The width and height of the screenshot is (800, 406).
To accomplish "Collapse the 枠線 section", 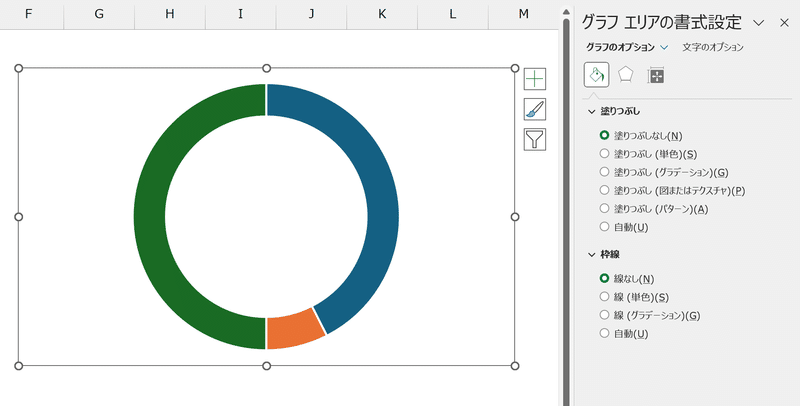I will coord(592,255).
